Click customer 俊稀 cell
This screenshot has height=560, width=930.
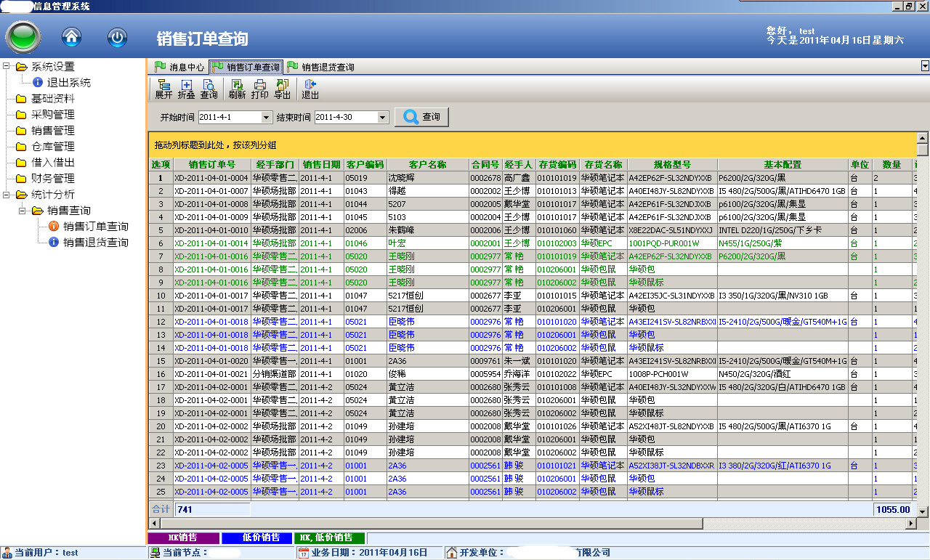click(x=427, y=374)
